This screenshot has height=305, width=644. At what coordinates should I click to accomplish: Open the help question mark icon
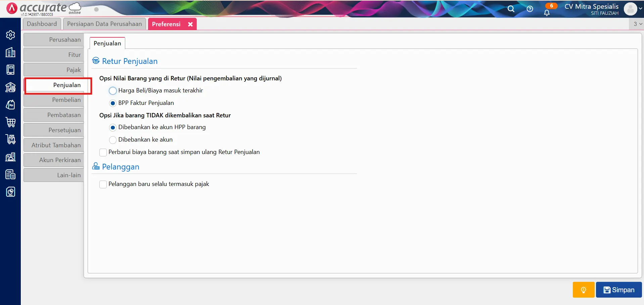[530, 9]
